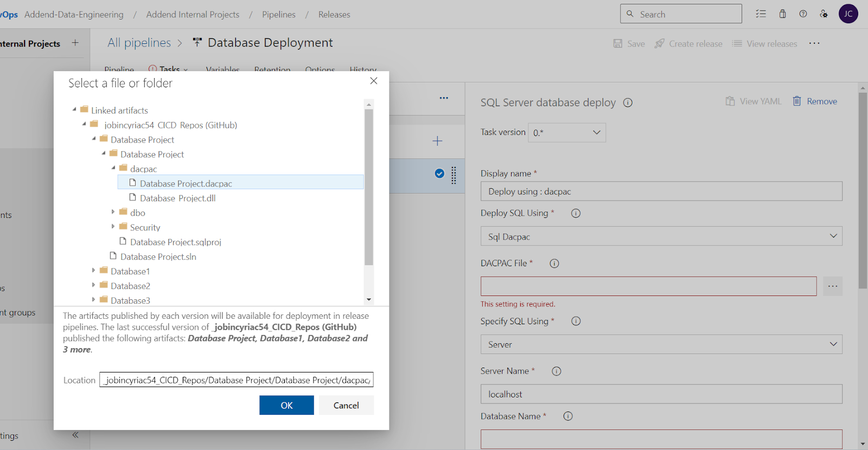Collapse the sidebar with double chevron icon
The image size is (868, 450).
75,435
